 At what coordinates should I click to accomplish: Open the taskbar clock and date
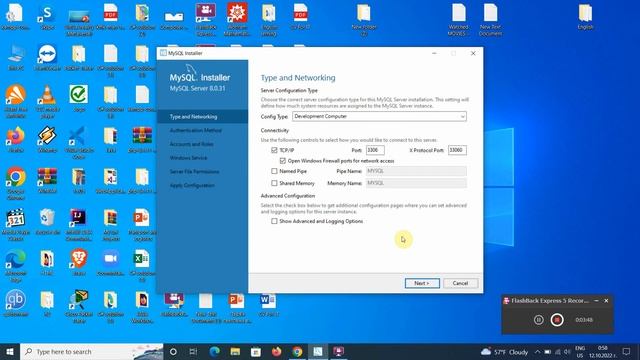(602, 351)
